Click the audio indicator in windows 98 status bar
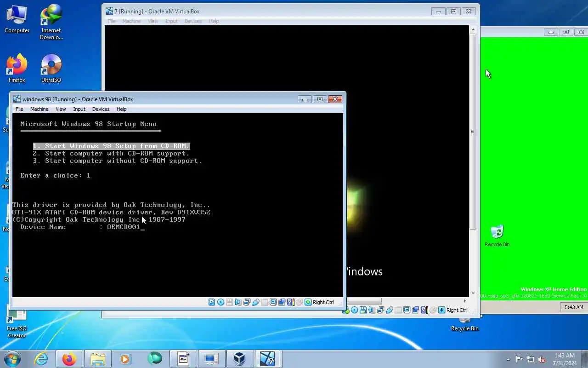 click(238, 302)
